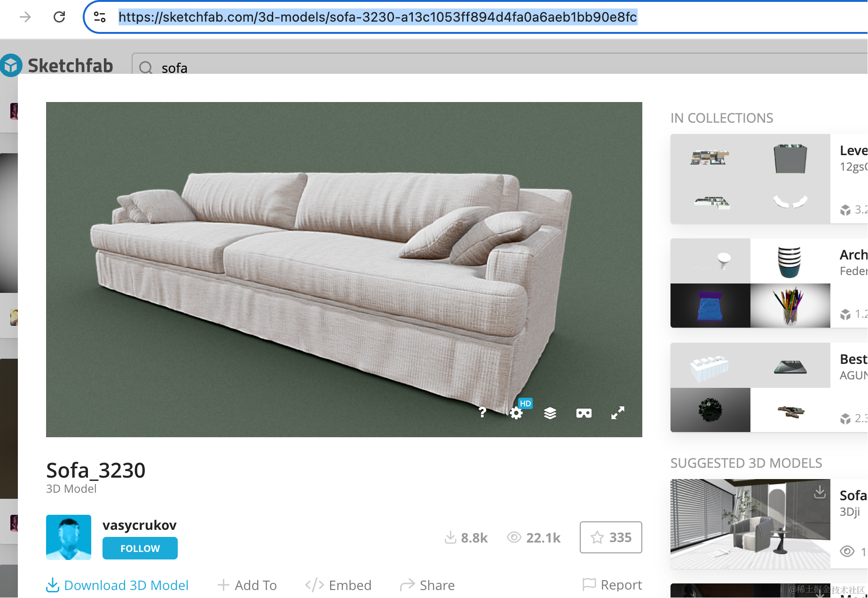
Task: Open viewer settings gear icon
Action: pyautogui.click(x=516, y=413)
